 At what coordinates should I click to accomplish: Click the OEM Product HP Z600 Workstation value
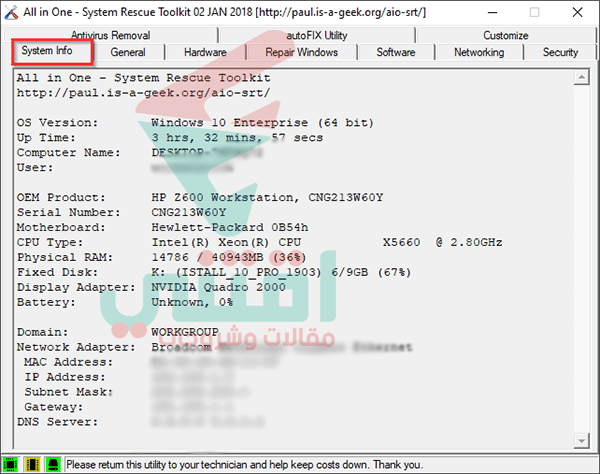tap(267, 197)
